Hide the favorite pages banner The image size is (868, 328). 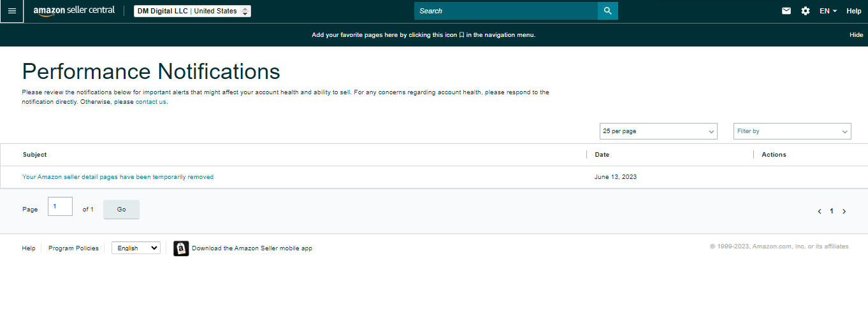click(x=856, y=35)
